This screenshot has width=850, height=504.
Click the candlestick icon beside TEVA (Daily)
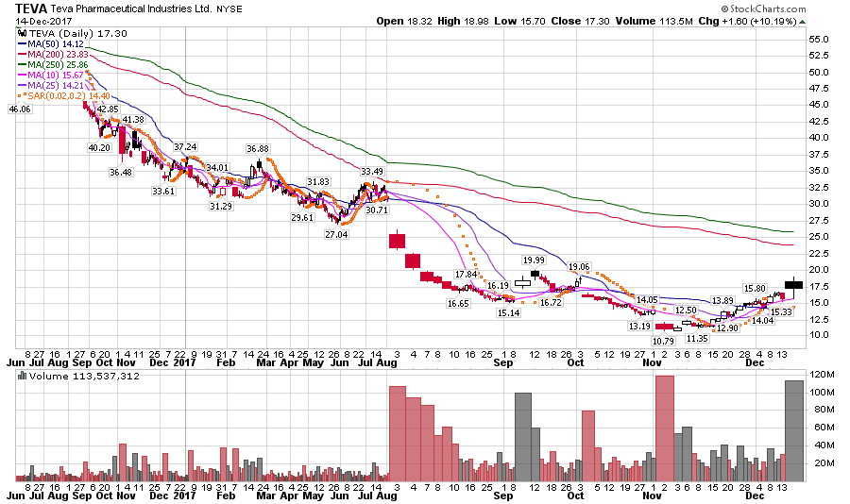[23, 32]
